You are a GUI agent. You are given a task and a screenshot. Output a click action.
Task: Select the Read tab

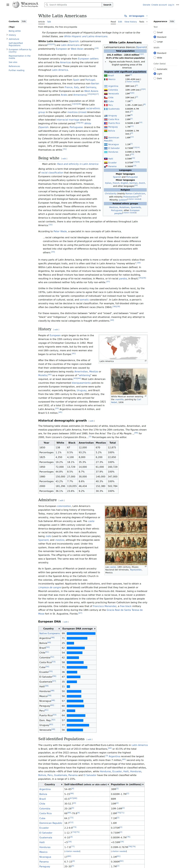point(113,22)
